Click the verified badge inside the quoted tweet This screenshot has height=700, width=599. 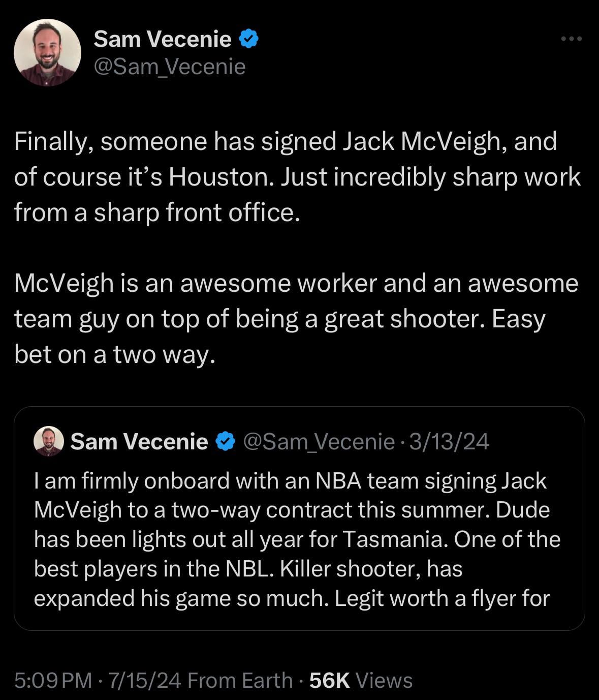coord(226,441)
